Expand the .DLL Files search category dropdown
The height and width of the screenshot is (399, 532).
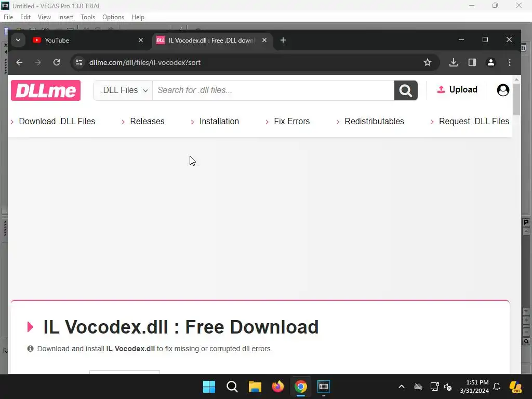(x=124, y=90)
